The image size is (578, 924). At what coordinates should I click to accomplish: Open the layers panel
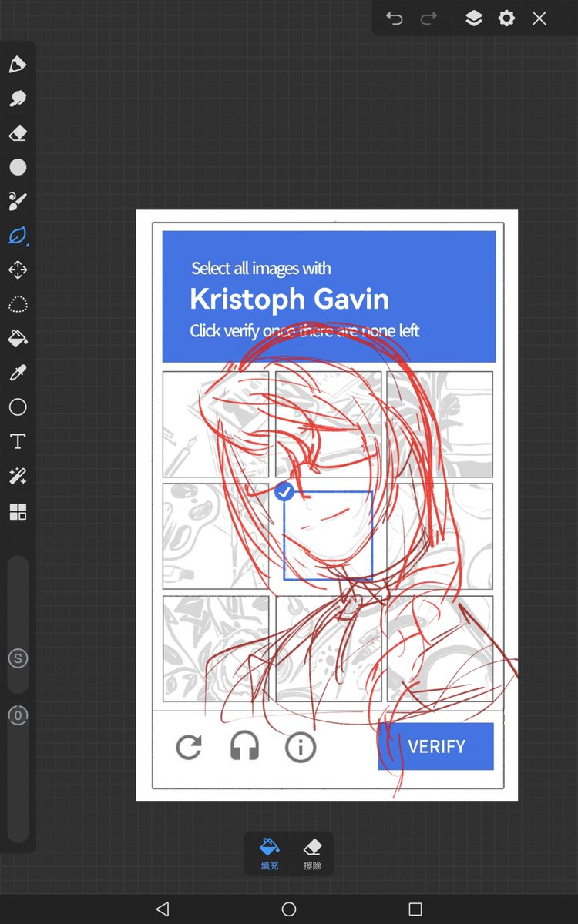[x=474, y=18]
